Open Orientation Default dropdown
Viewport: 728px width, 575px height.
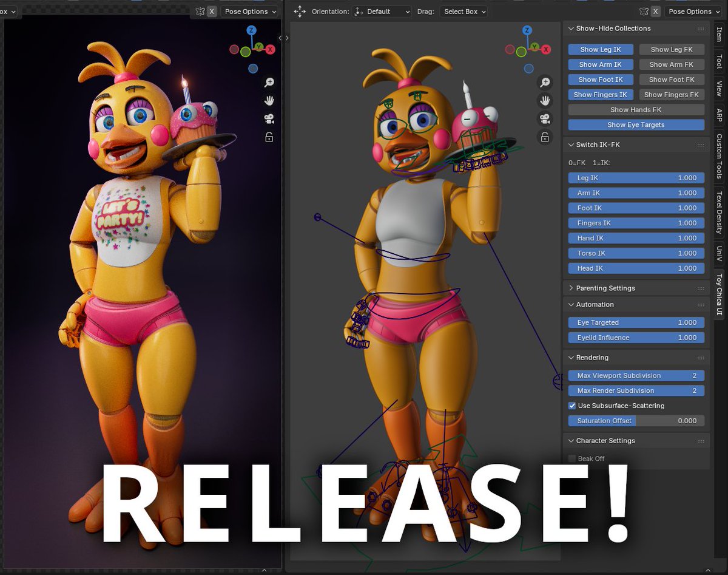point(382,12)
